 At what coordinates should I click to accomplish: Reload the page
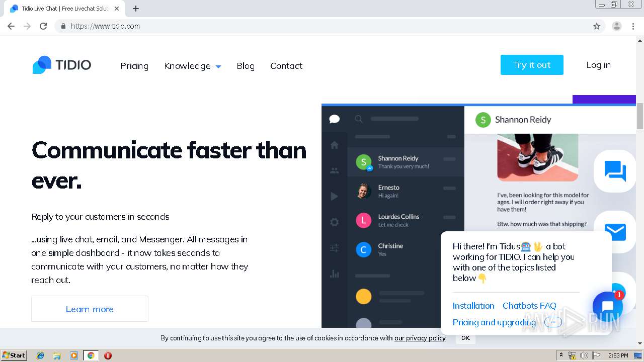click(43, 26)
